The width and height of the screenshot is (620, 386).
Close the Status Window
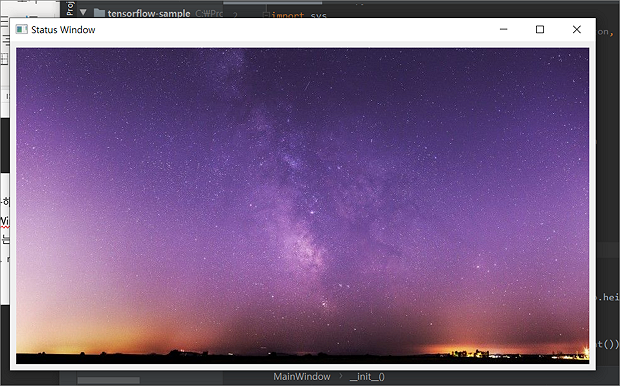(x=577, y=29)
